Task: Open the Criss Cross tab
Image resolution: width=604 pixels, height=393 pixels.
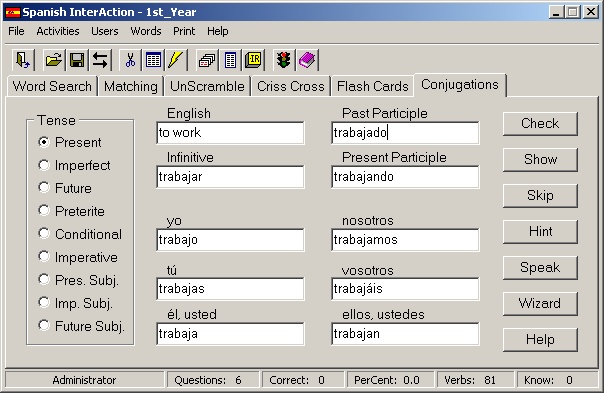Action: [x=291, y=86]
